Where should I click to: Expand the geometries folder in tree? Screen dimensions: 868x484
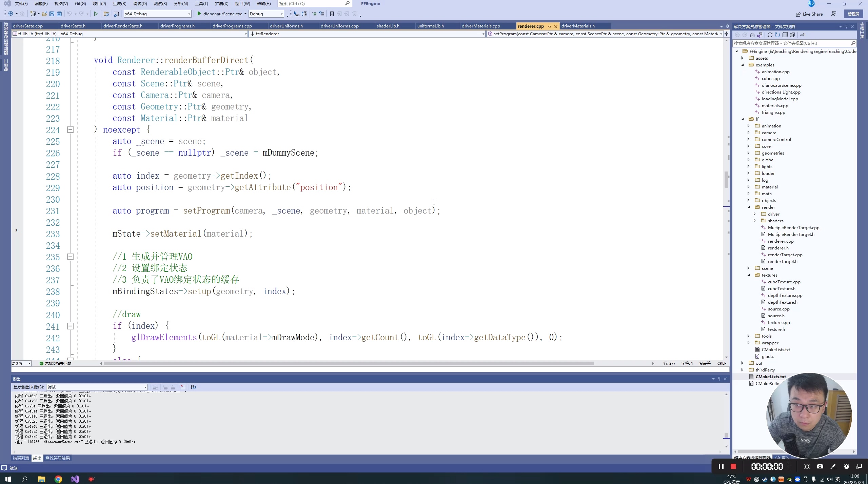coord(749,153)
